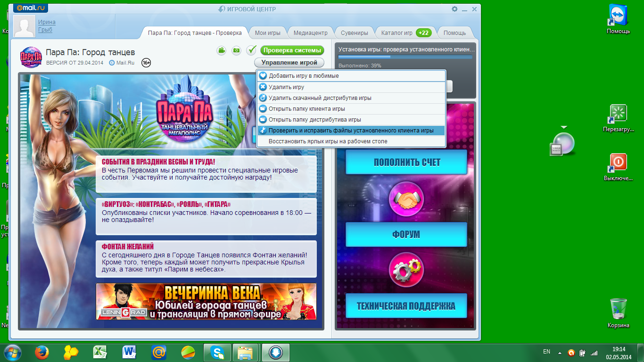644x362 pixels.
Task: Show hidden tray icons arrow
Action: pyautogui.click(x=560, y=352)
